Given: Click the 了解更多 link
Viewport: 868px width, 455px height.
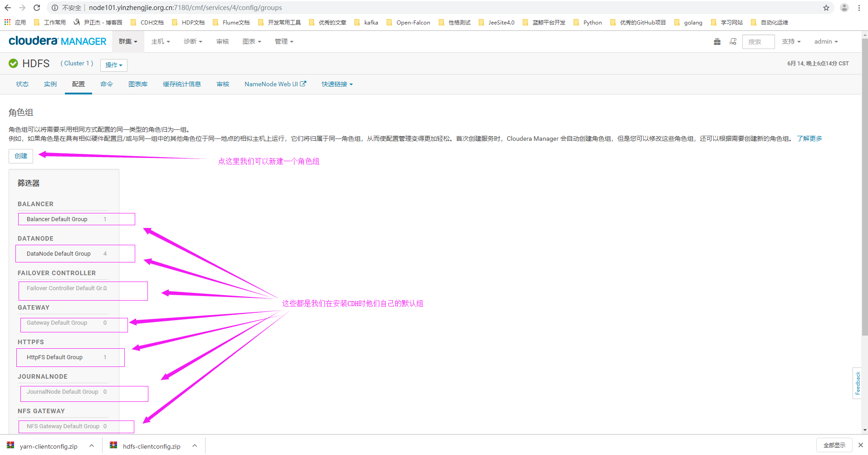Looking at the screenshot, I should (x=809, y=138).
